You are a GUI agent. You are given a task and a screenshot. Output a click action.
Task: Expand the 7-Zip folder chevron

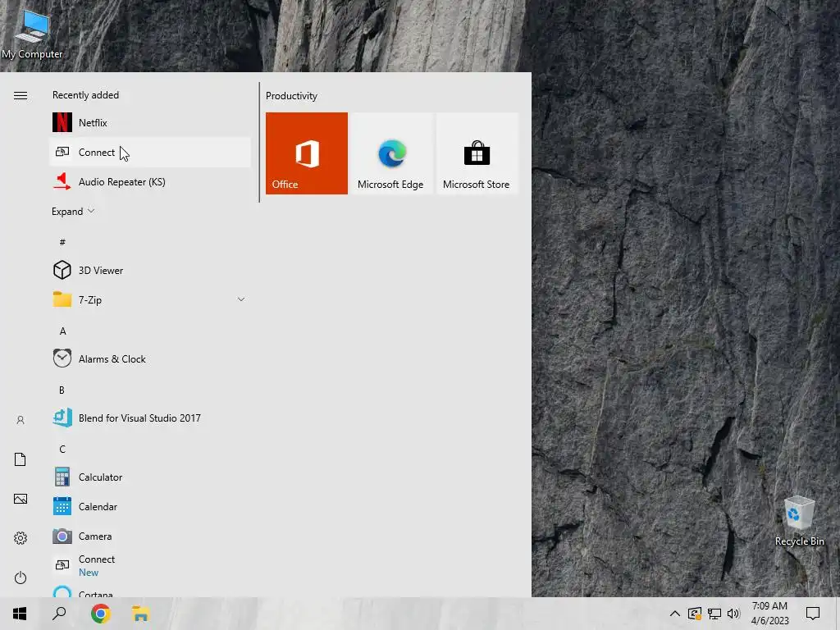point(241,299)
